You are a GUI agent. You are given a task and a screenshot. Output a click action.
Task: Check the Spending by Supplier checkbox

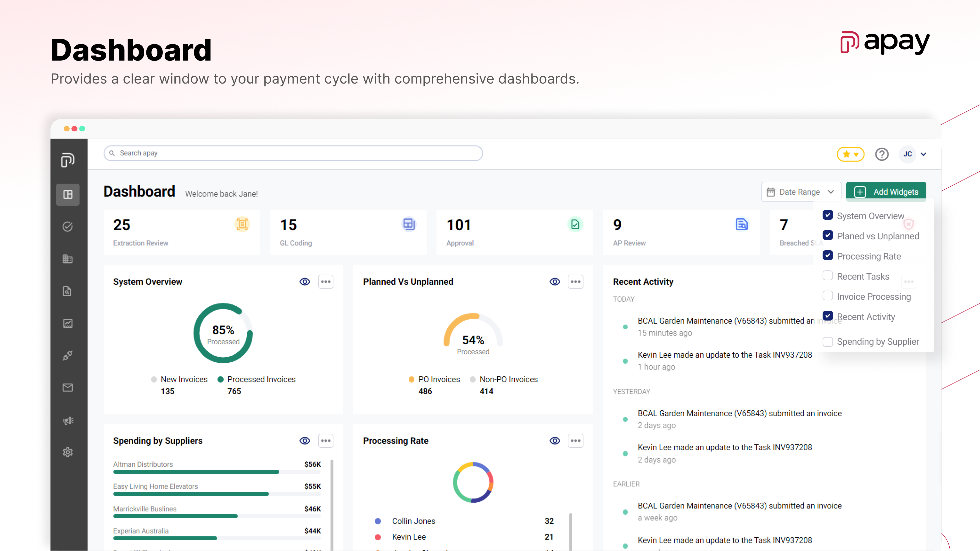827,341
